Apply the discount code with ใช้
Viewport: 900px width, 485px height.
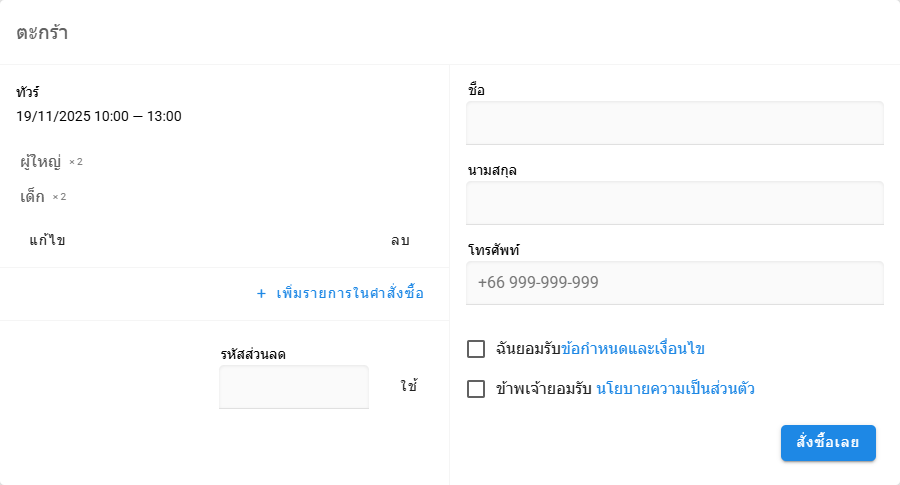(x=408, y=386)
